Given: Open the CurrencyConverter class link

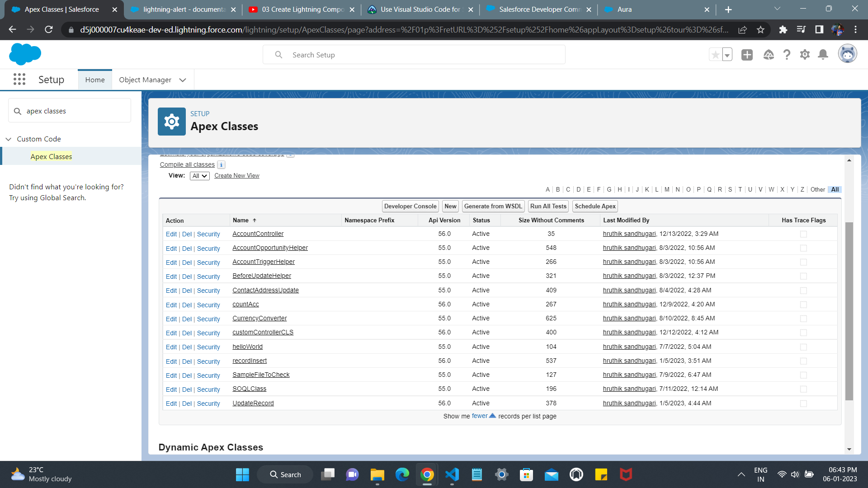Looking at the screenshot, I should [x=259, y=319].
